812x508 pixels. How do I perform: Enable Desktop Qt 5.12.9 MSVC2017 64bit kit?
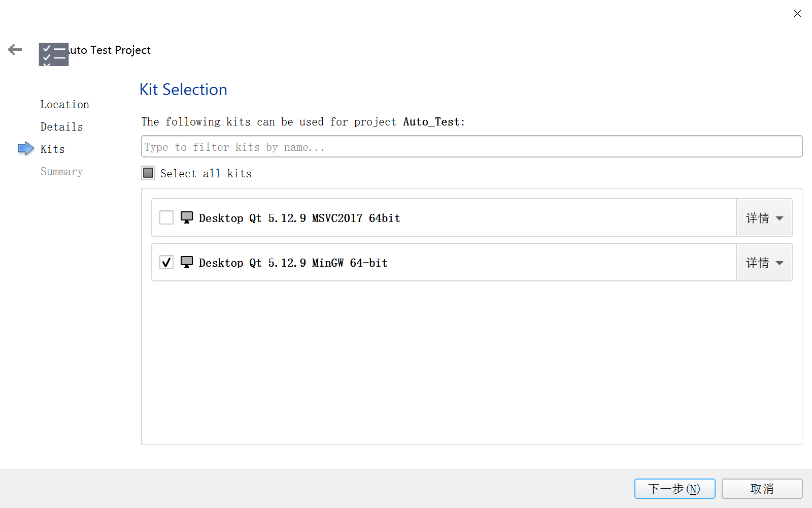coord(166,218)
